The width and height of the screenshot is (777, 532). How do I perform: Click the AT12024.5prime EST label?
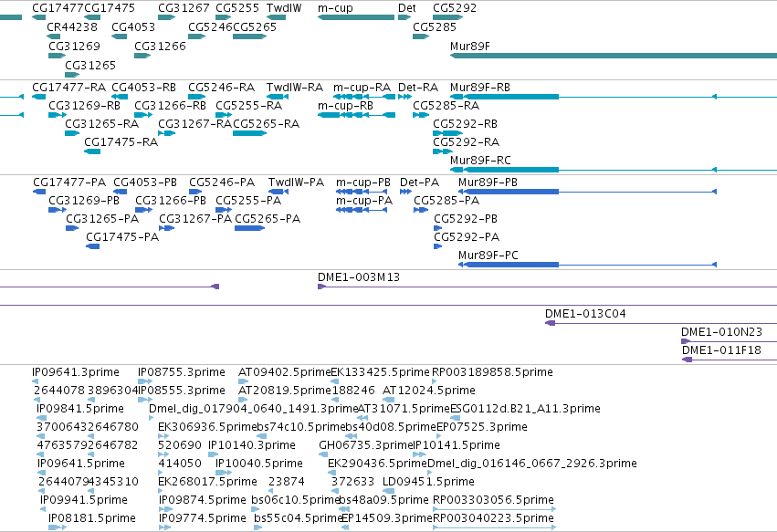coord(428,391)
